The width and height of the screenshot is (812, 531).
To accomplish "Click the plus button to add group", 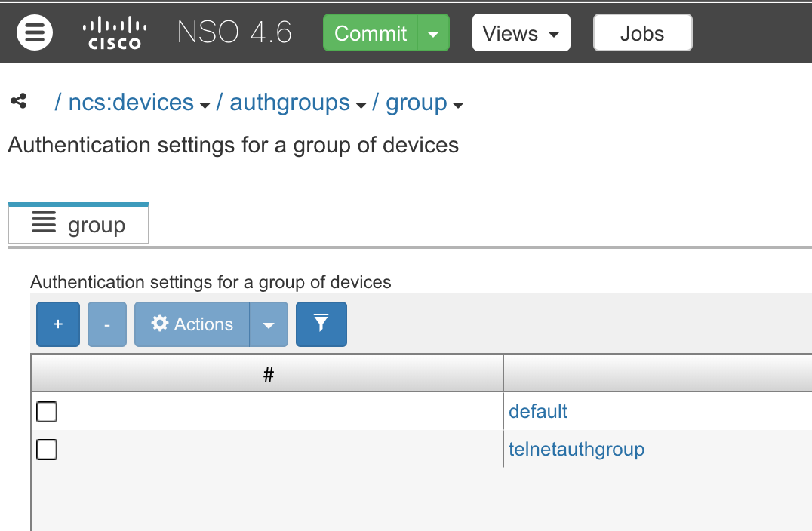I will 58,324.
